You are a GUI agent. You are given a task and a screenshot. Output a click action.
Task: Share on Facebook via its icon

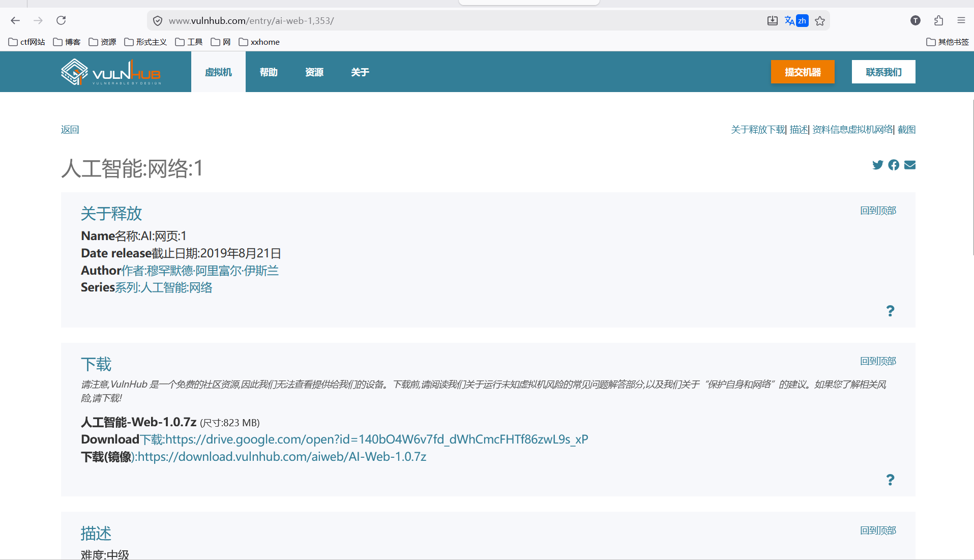pos(894,165)
